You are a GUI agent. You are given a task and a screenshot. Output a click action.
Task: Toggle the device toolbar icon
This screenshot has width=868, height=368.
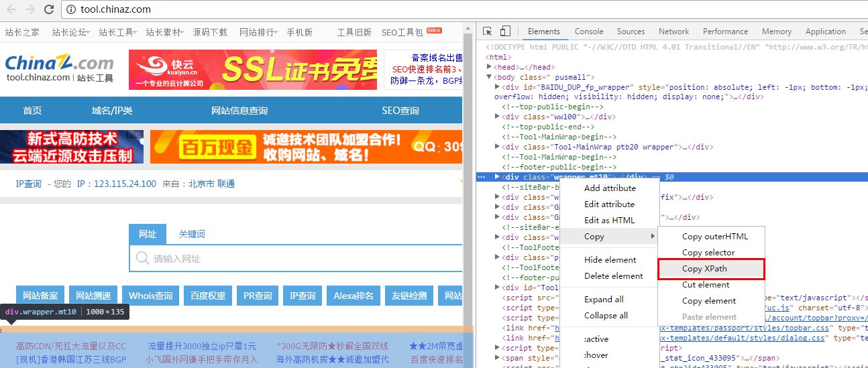[x=505, y=32]
